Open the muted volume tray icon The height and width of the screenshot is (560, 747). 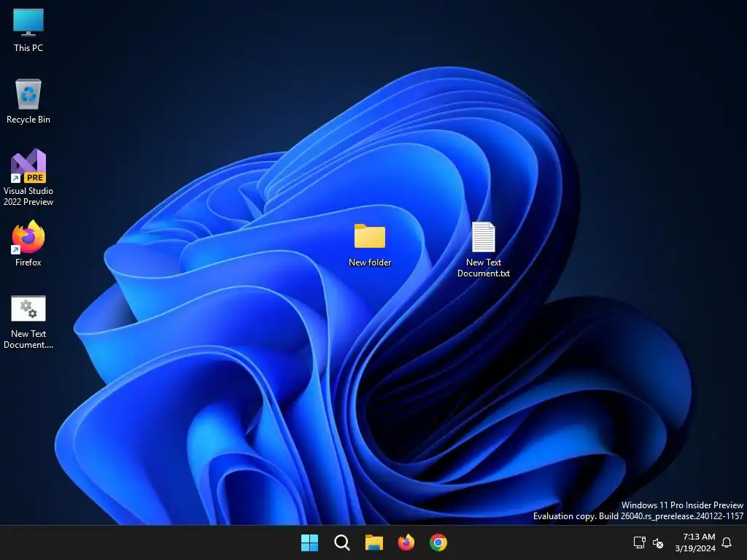point(658,542)
